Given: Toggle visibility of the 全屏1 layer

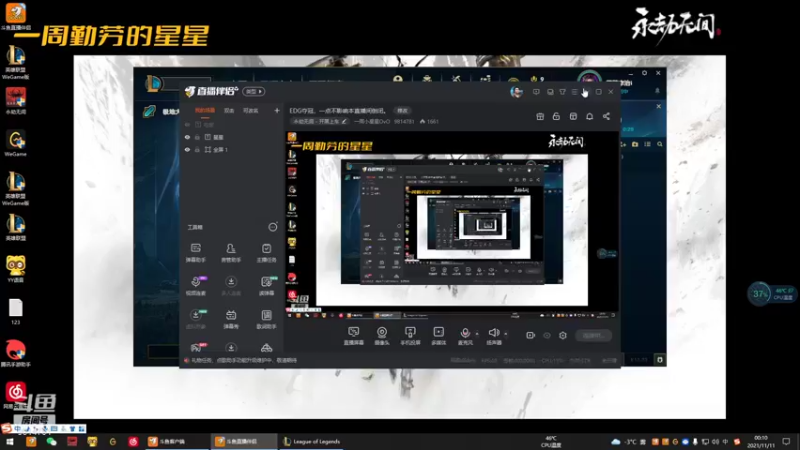Looking at the screenshot, I should (187, 149).
